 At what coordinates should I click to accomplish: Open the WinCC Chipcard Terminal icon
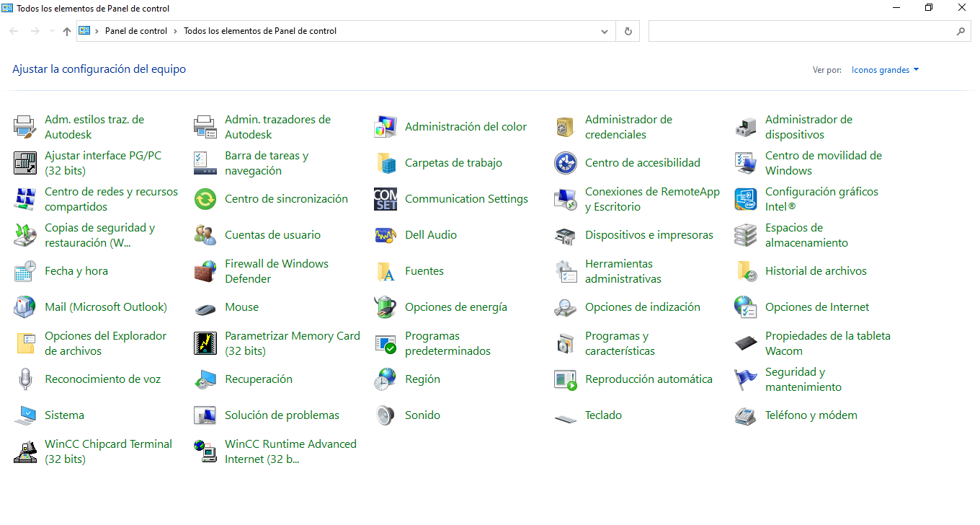coord(25,451)
